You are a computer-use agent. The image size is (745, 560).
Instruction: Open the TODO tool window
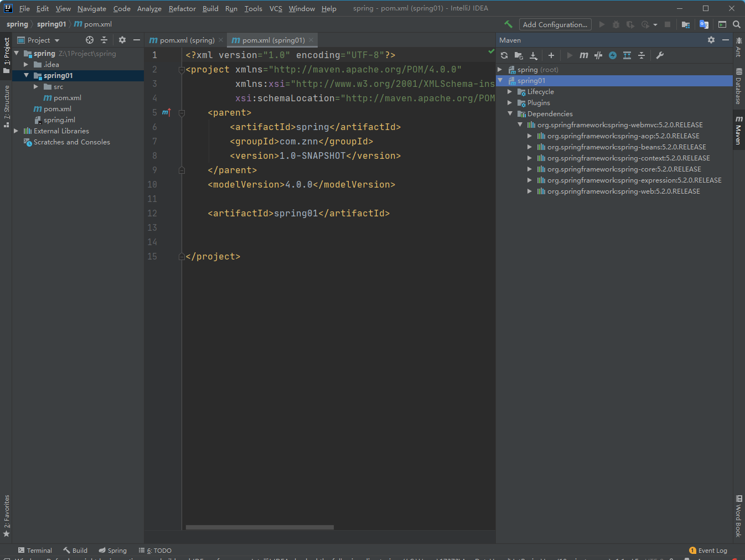tap(155, 551)
